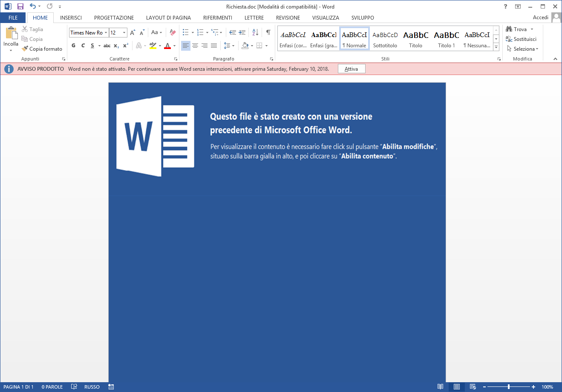Decrease paragraph indent
The image size is (562, 392).
pos(233,32)
